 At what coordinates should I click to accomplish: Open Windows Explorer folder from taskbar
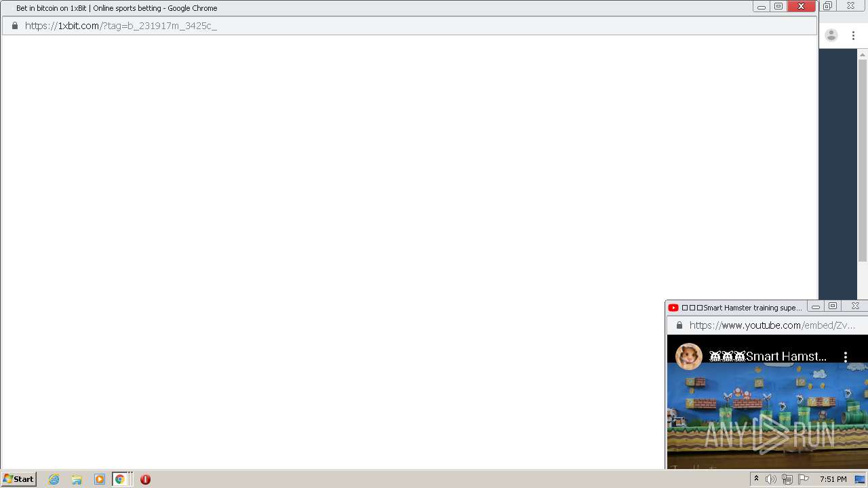(x=77, y=479)
